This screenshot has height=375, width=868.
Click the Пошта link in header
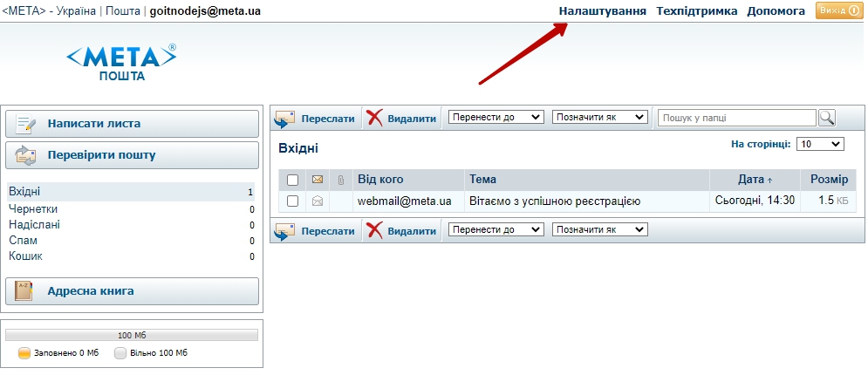click(122, 11)
